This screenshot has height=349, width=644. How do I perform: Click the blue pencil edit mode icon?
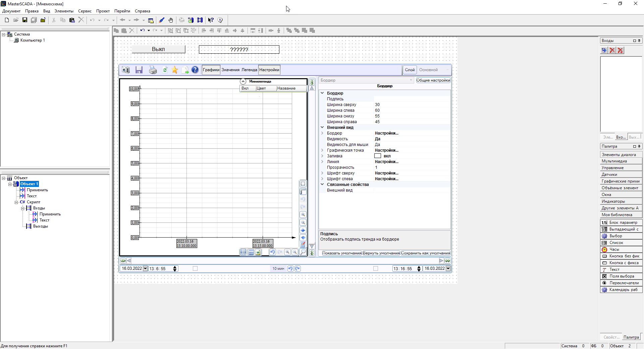pyautogui.click(x=162, y=20)
